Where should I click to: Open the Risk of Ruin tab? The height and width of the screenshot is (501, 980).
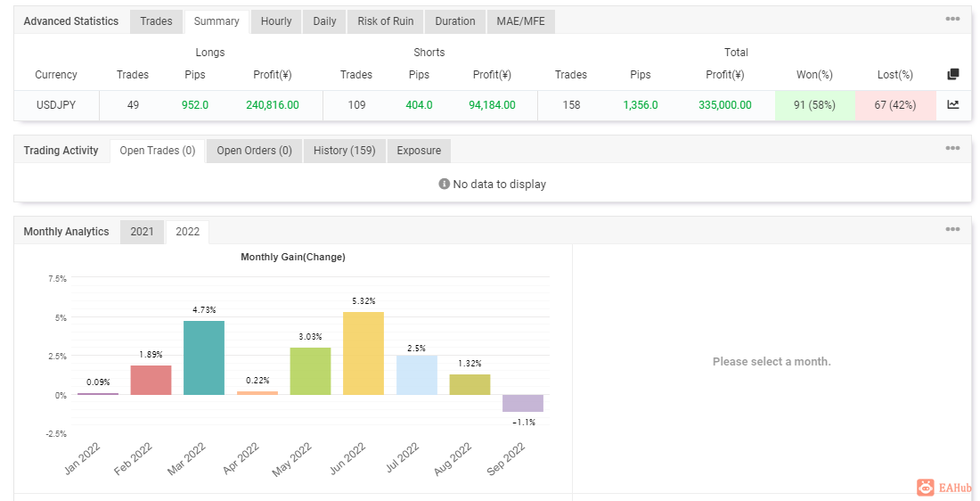tap(385, 21)
